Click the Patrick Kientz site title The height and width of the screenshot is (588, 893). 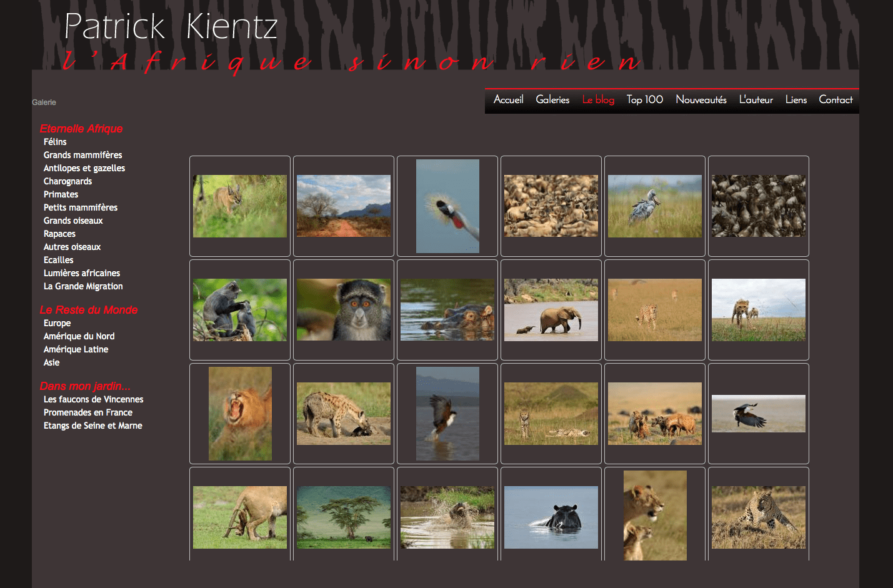point(171,27)
